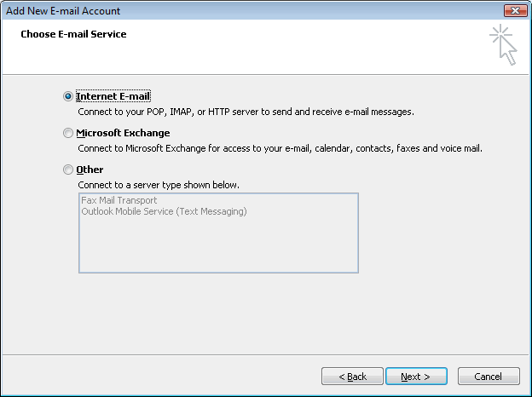
Task: Enable the Other radio option circle
Action: pos(68,170)
